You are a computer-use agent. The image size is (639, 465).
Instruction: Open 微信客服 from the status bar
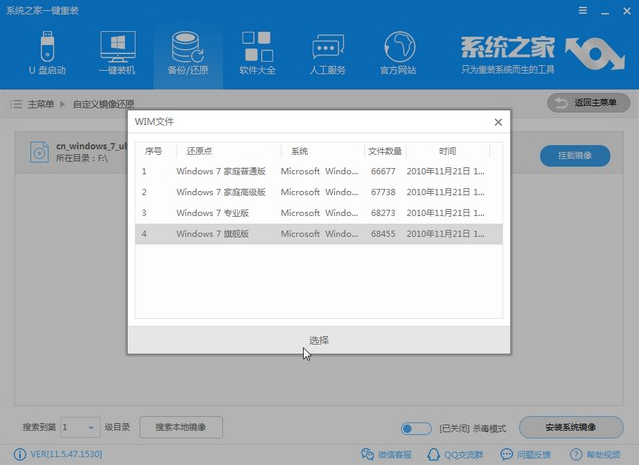coord(386,454)
